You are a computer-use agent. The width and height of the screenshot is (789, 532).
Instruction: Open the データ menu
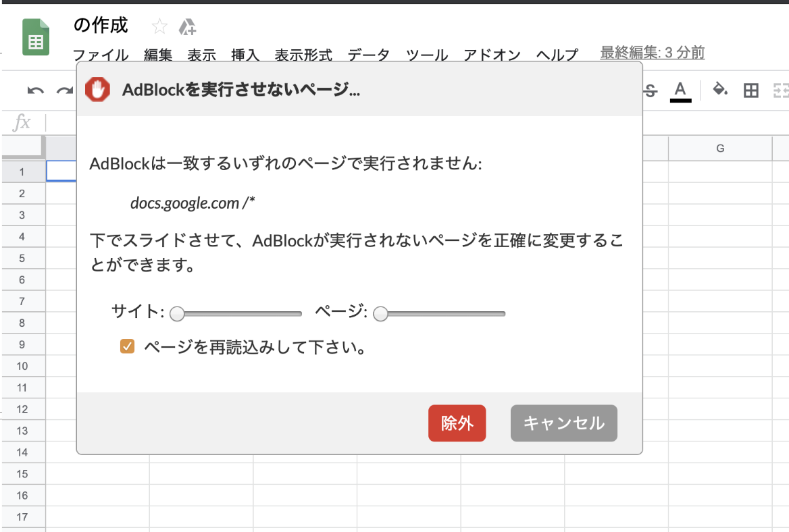tap(369, 55)
